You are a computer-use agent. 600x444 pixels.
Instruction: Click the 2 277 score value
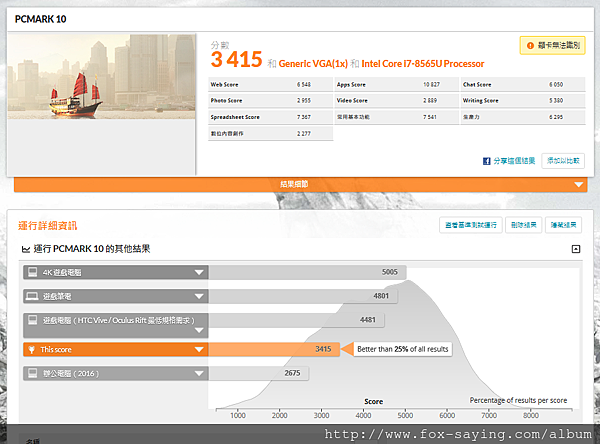click(x=304, y=134)
